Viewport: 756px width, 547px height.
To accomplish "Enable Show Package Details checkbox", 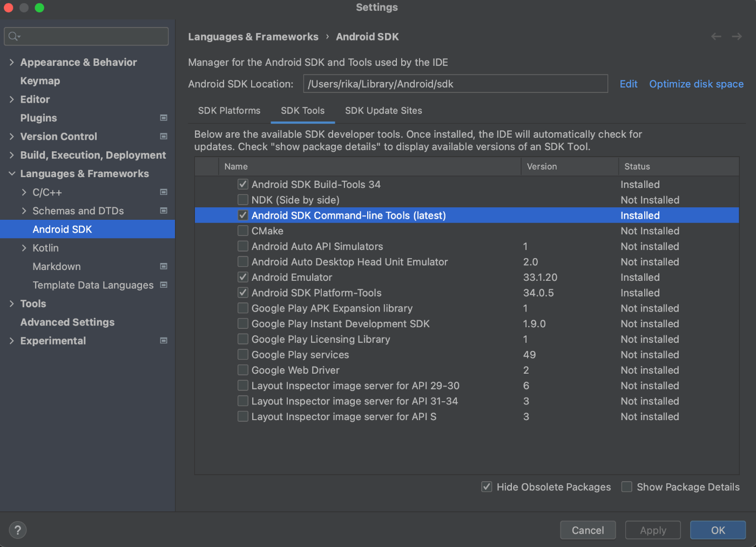I will pyautogui.click(x=627, y=487).
